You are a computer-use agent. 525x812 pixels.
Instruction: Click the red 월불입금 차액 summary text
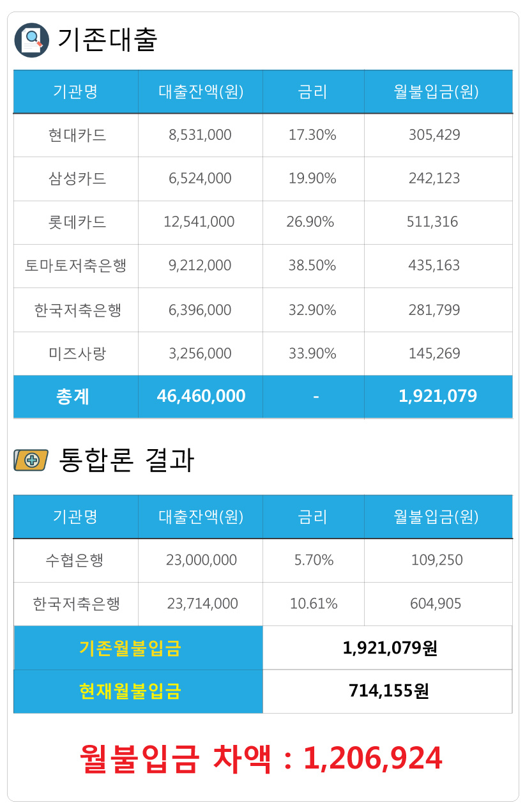pyautogui.click(x=261, y=759)
